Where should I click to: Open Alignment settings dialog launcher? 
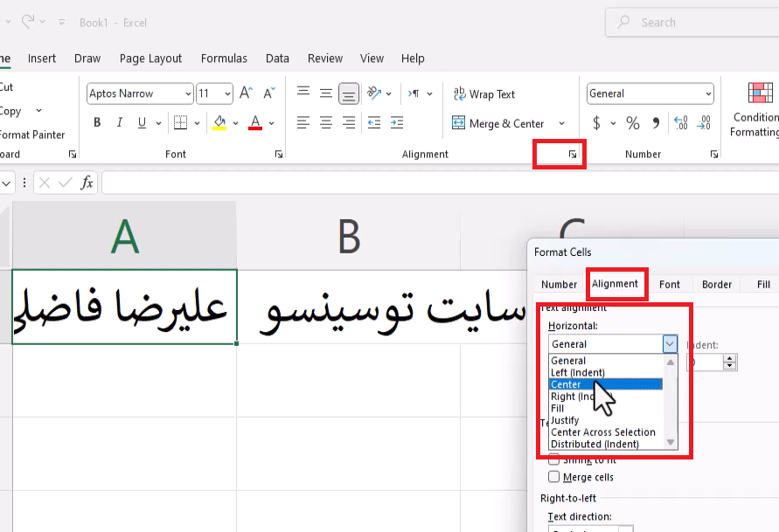point(573,155)
